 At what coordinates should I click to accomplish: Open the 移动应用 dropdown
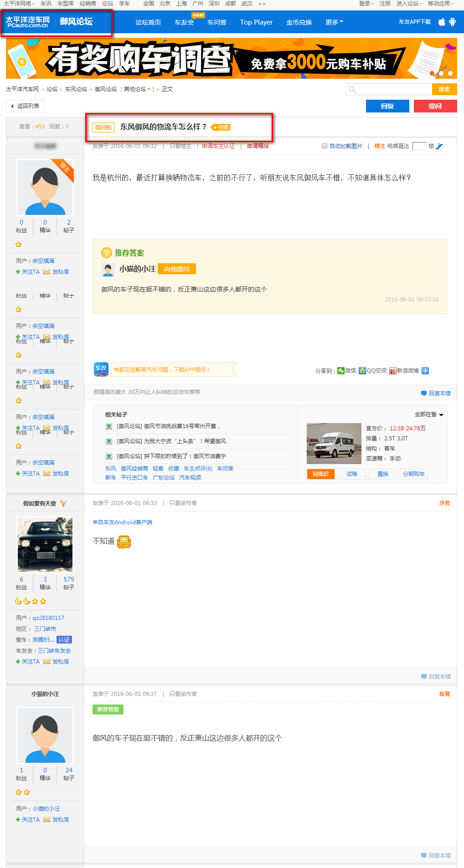click(441, 4)
